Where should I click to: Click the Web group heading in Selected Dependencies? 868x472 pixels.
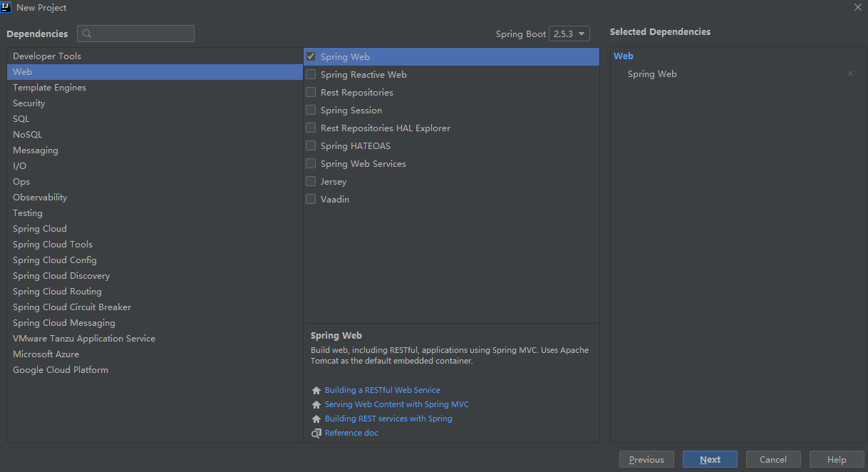(x=624, y=56)
